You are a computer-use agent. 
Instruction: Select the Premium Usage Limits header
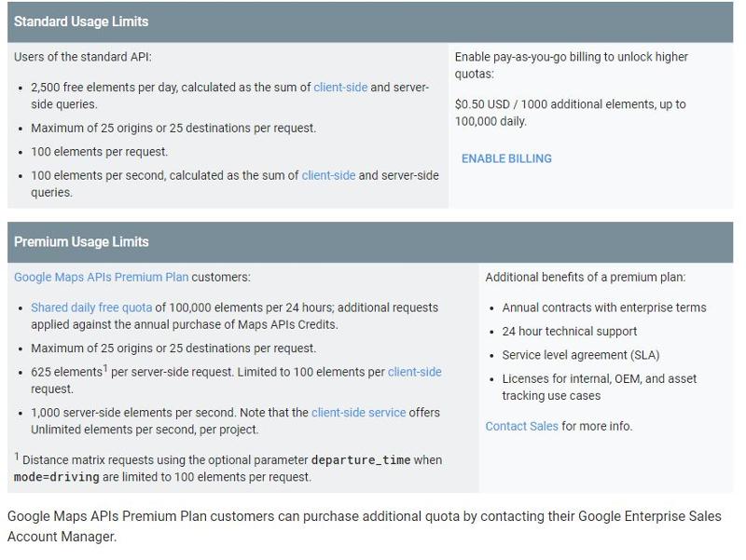(x=81, y=241)
